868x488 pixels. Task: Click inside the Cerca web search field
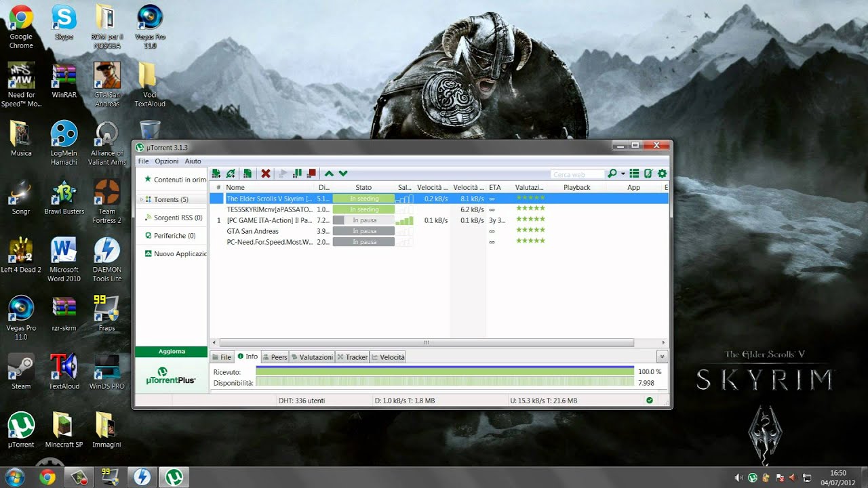(x=577, y=174)
